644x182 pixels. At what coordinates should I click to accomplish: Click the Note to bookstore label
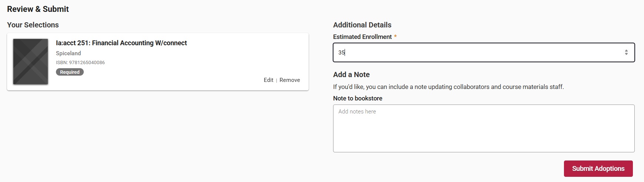click(x=357, y=98)
